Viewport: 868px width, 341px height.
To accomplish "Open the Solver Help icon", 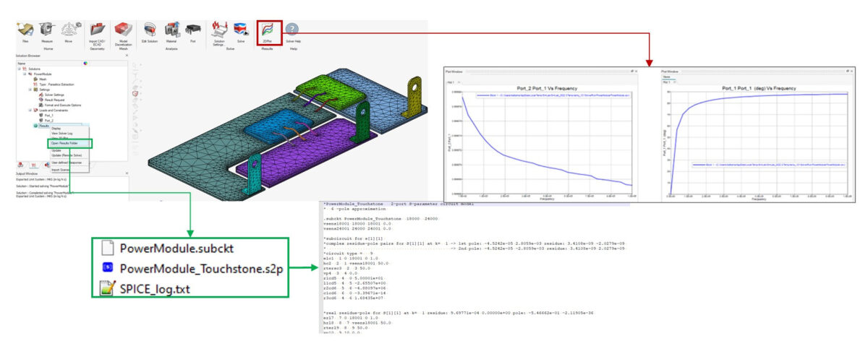I will [x=292, y=30].
